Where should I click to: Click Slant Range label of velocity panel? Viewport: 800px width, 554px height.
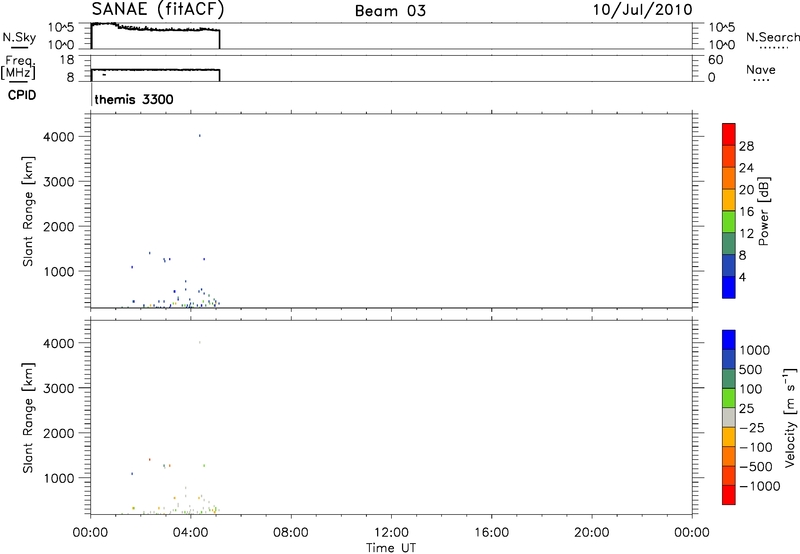[28, 418]
